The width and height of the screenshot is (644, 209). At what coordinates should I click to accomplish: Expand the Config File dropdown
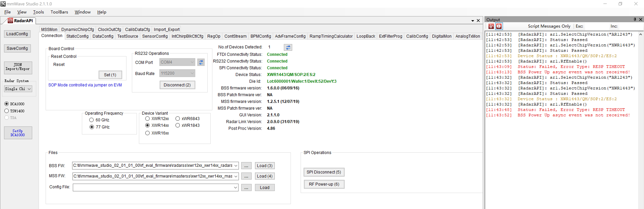pyautogui.click(x=235, y=187)
